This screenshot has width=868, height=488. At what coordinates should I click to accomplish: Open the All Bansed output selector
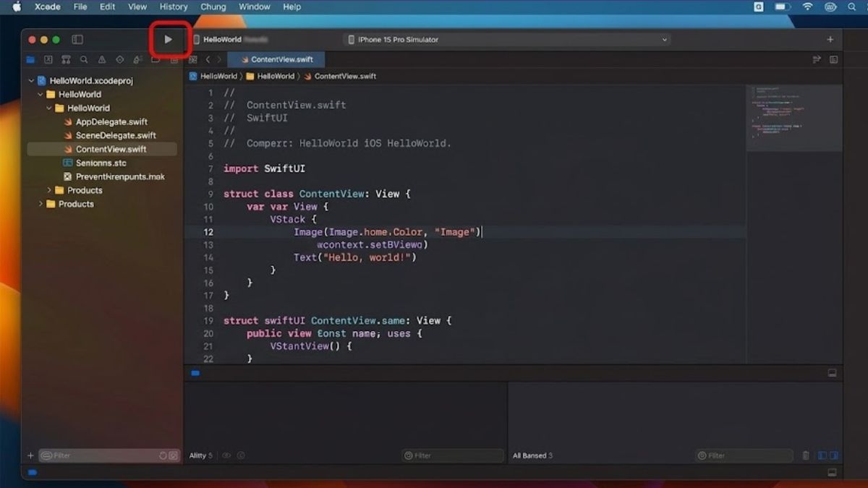(532, 455)
